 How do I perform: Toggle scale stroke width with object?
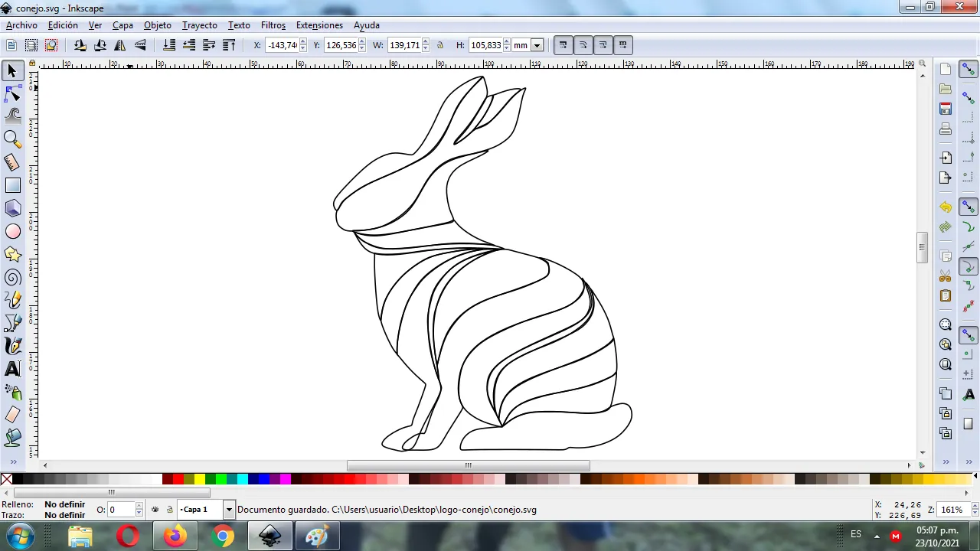563,45
